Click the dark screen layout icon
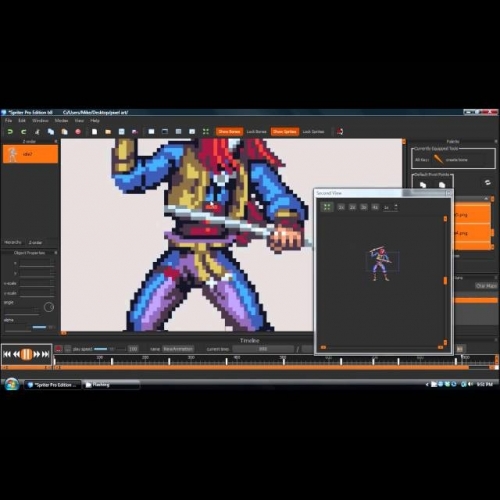The width and height of the screenshot is (500, 500). tap(165, 132)
